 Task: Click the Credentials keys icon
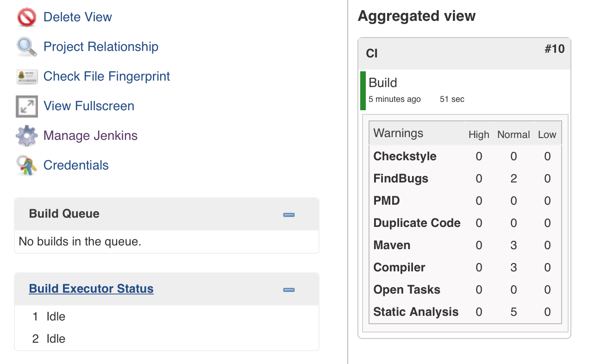(x=26, y=166)
